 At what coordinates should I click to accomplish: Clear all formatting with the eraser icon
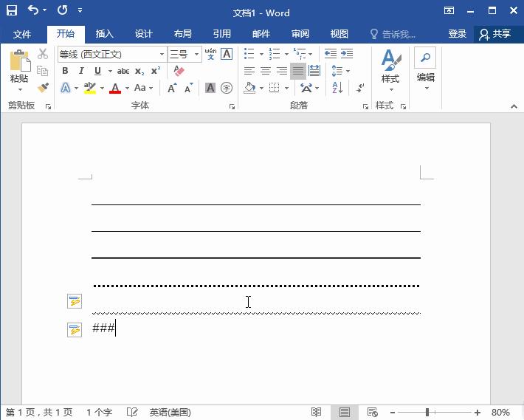pos(179,71)
